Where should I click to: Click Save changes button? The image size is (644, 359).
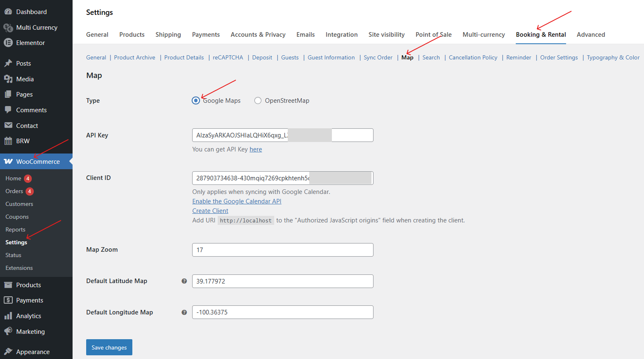click(109, 347)
